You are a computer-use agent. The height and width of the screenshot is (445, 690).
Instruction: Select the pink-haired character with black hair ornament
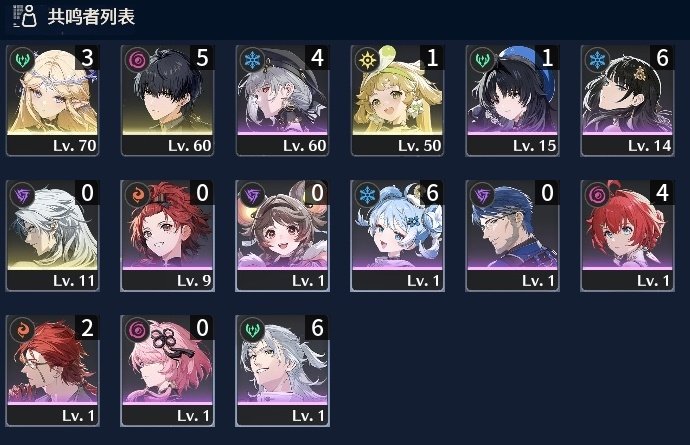pos(168,371)
